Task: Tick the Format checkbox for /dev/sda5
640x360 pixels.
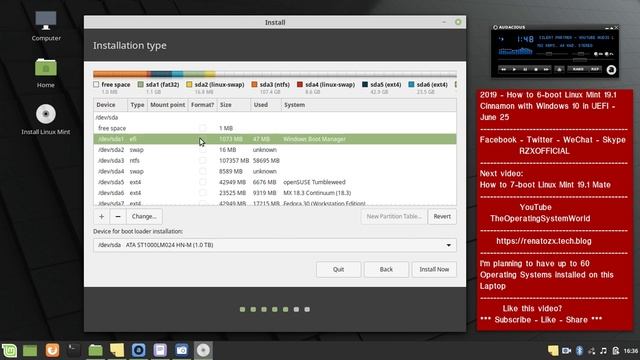Action: click(x=202, y=182)
